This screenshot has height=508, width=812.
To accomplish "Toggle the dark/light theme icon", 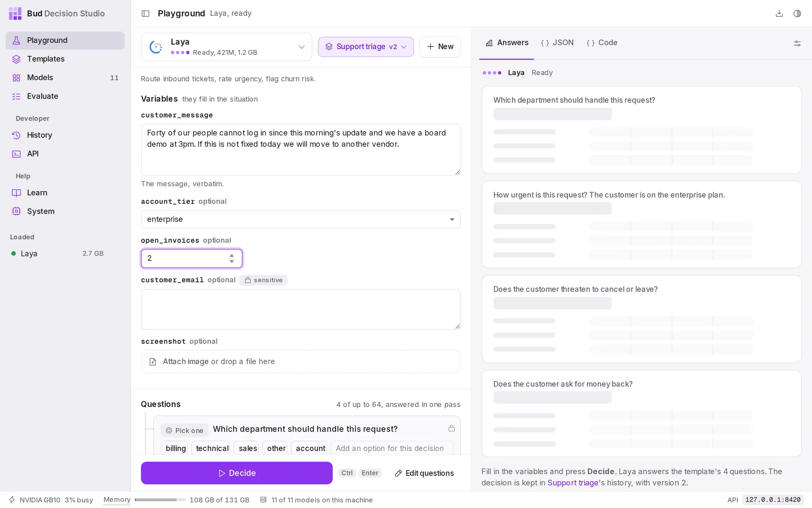I will (x=797, y=13).
